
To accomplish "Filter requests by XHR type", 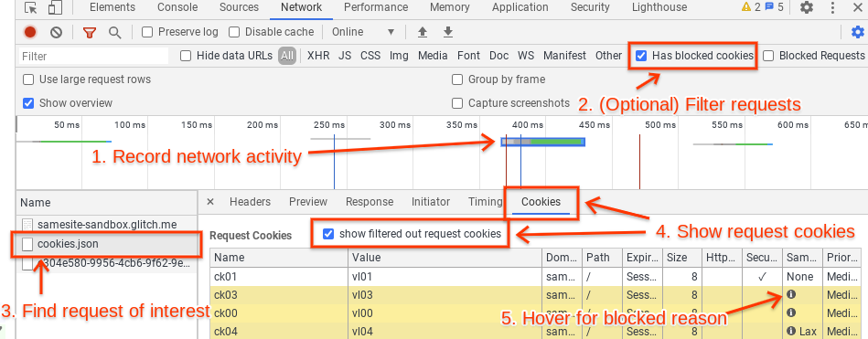I will pyautogui.click(x=318, y=56).
